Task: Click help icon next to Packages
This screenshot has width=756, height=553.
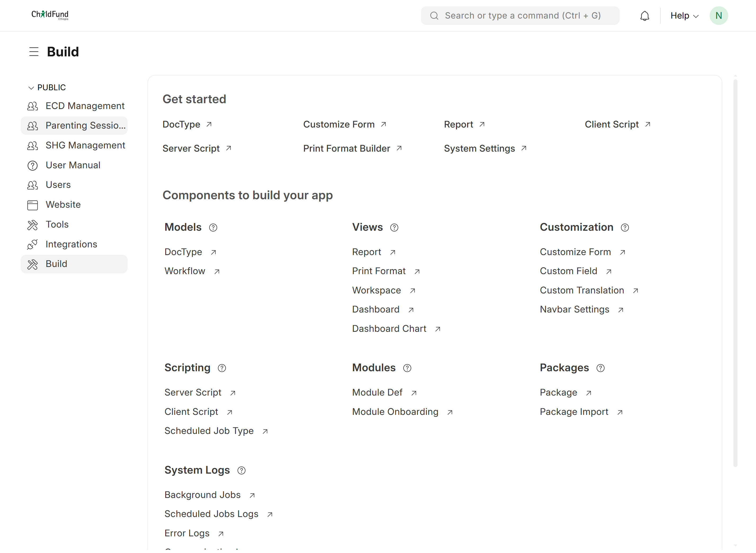Action: [x=601, y=368]
